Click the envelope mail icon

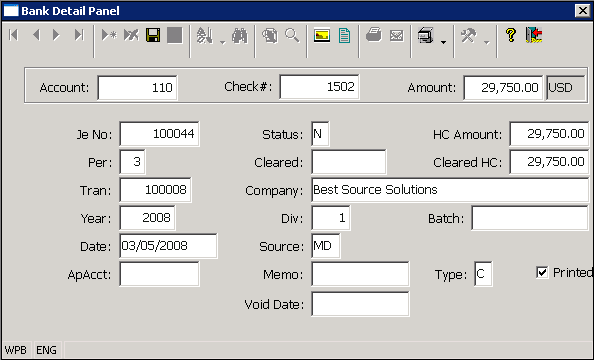click(x=397, y=36)
